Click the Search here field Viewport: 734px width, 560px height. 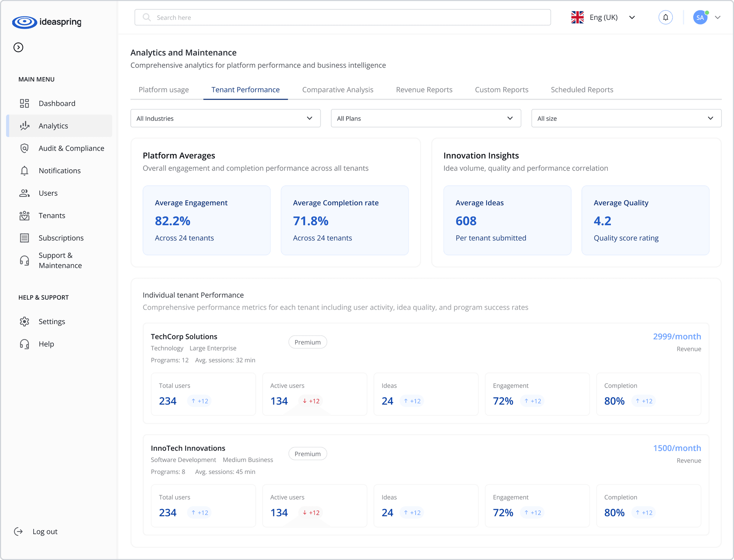point(342,18)
